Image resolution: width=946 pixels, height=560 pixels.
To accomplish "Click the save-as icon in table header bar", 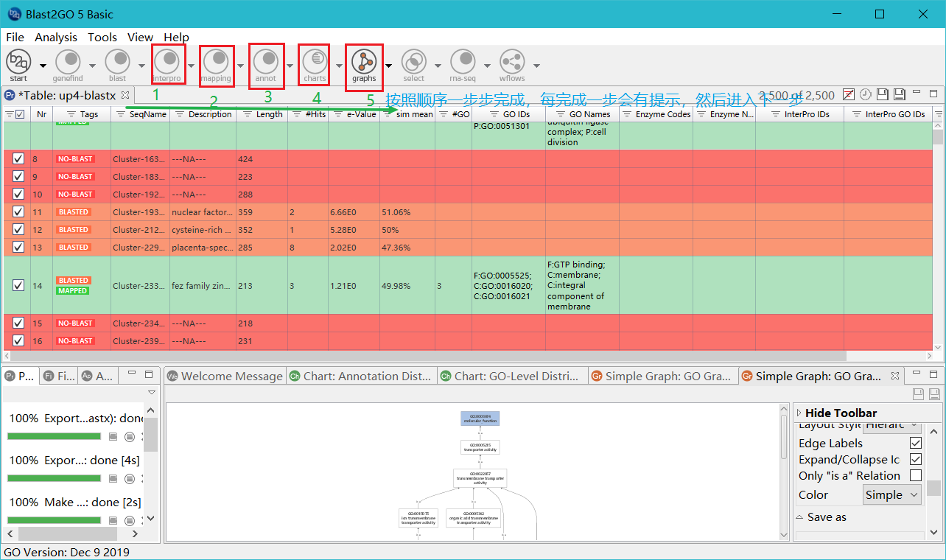I will pyautogui.click(x=899, y=94).
